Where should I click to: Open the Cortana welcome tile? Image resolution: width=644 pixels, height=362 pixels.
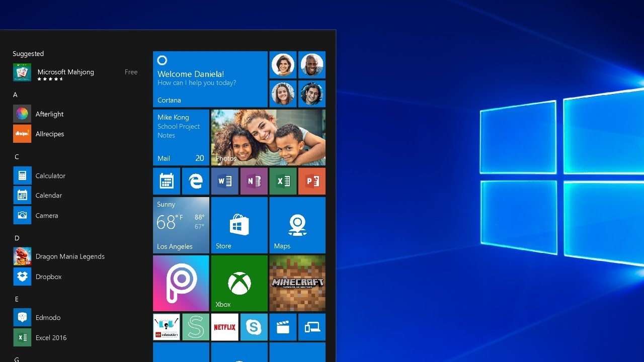pyautogui.click(x=210, y=79)
